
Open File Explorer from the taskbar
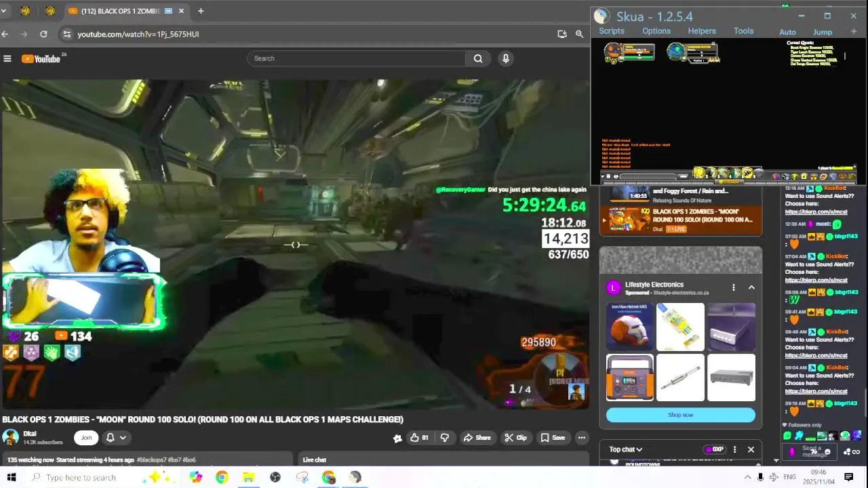click(x=248, y=477)
